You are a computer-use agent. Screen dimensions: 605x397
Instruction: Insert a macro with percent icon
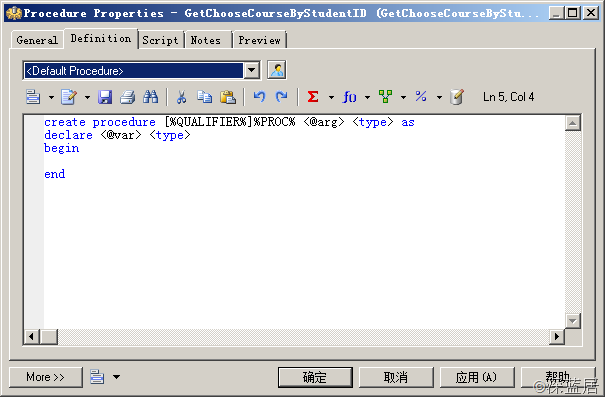(421, 96)
